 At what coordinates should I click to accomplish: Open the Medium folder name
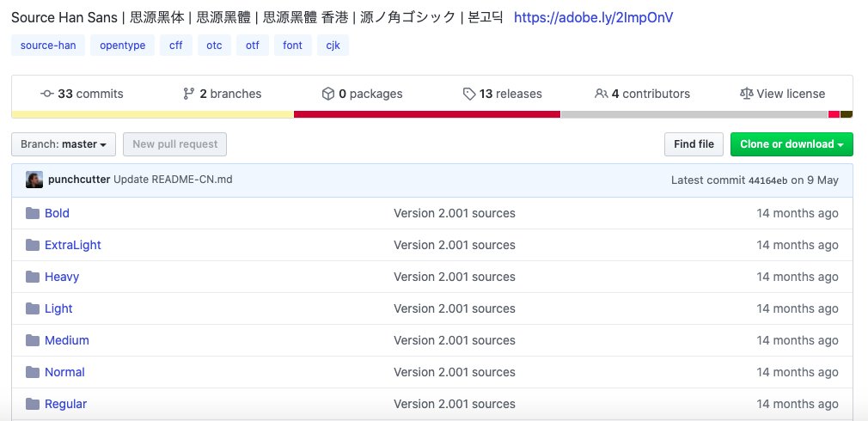tap(67, 340)
